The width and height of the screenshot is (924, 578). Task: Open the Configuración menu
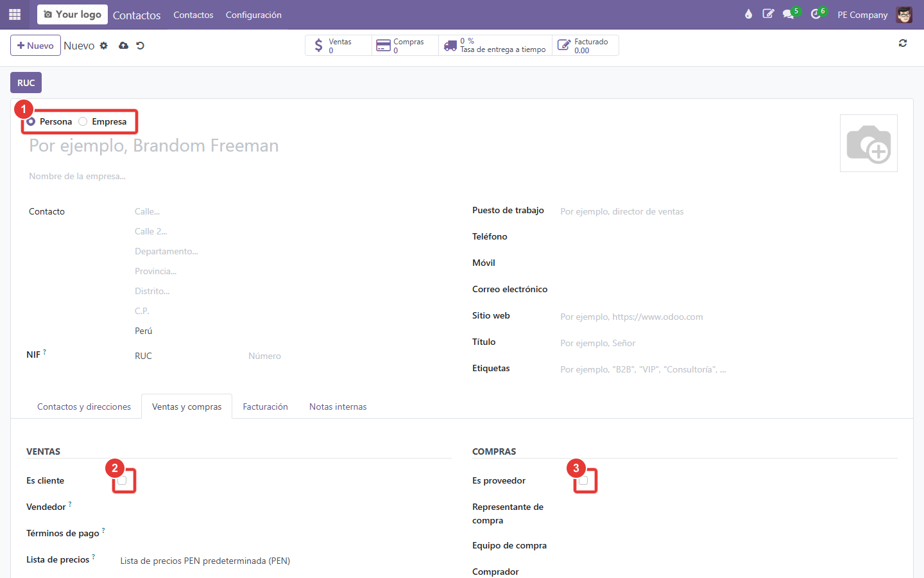pos(253,15)
